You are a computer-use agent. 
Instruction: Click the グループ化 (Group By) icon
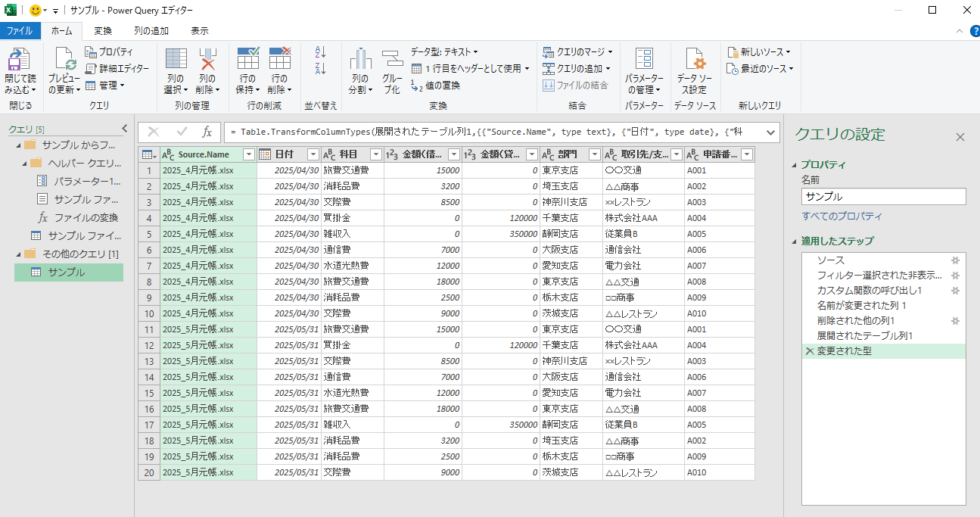(x=392, y=61)
